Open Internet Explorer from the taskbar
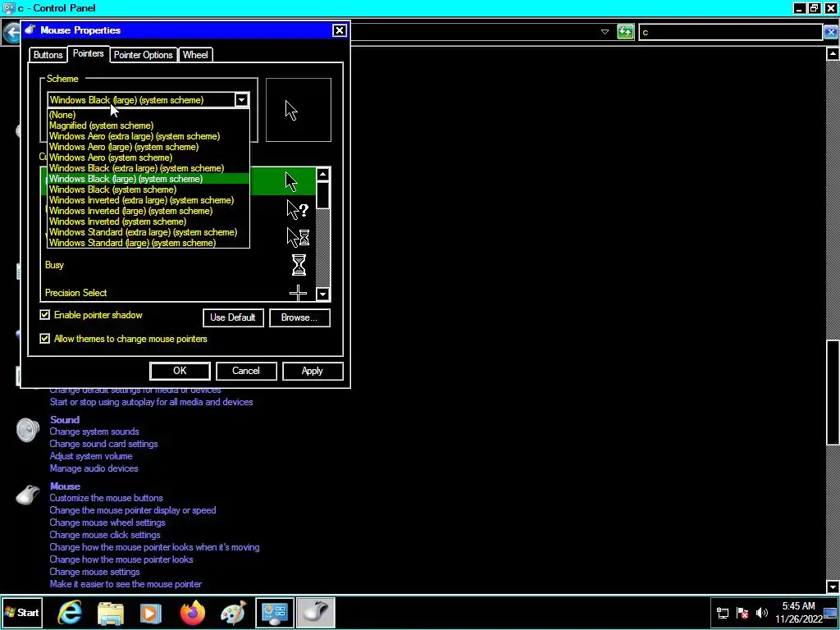 [70, 612]
